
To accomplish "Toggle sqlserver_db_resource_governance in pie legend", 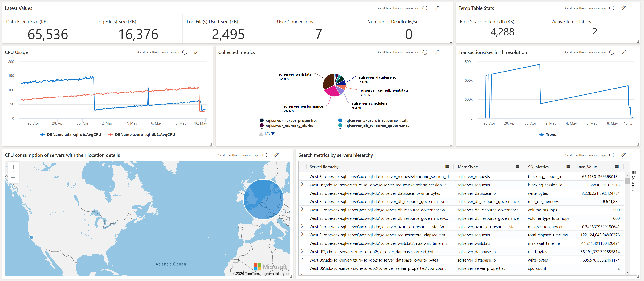I will point(374,126).
